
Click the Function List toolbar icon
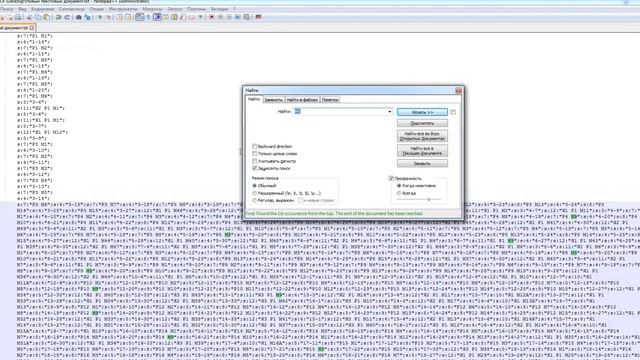click(183, 17)
